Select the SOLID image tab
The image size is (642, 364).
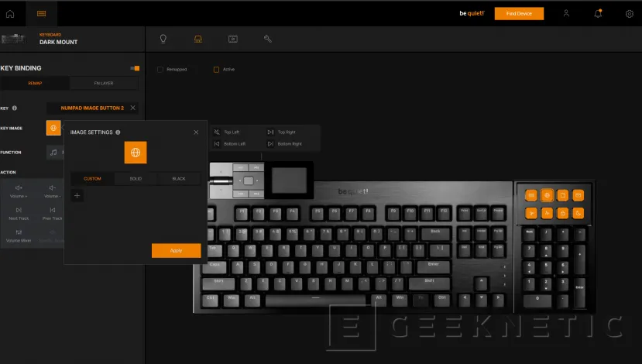pos(136,179)
